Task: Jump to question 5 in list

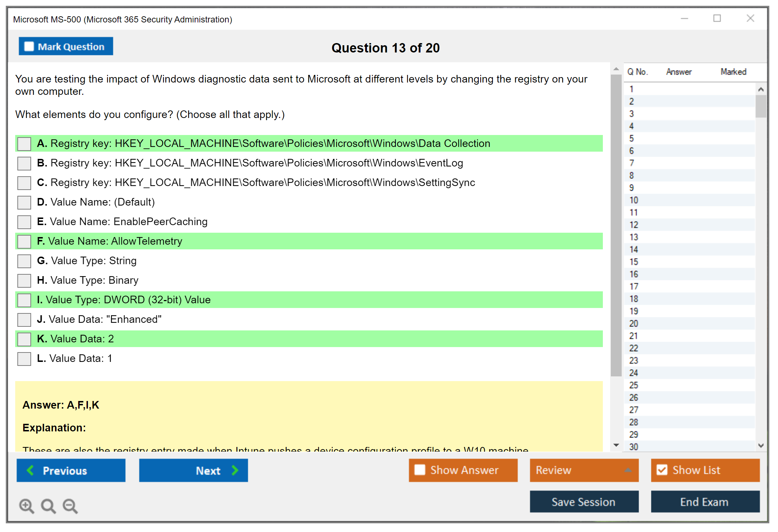Action: pyautogui.click(x=631, y=139)
